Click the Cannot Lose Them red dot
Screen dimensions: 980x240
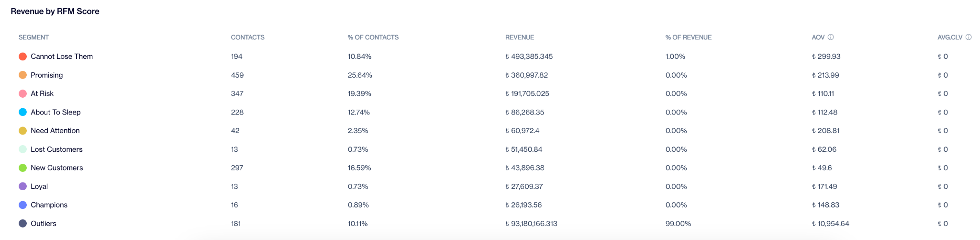[22, 57]
